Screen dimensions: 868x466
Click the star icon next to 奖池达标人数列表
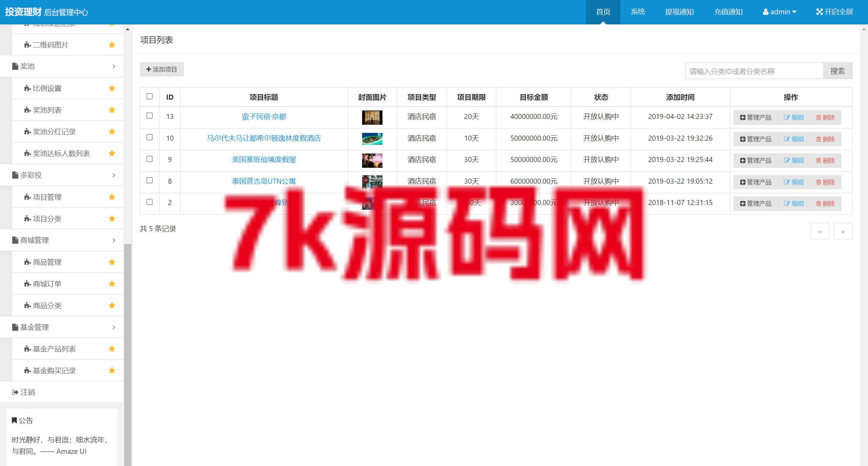(112, 153)
